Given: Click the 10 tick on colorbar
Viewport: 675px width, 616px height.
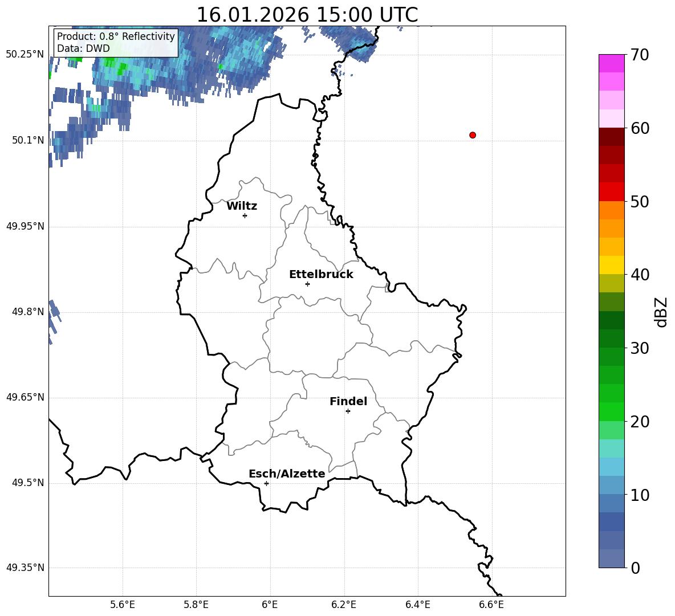Looking at the screenshot, I should click(x=640, y=495).
